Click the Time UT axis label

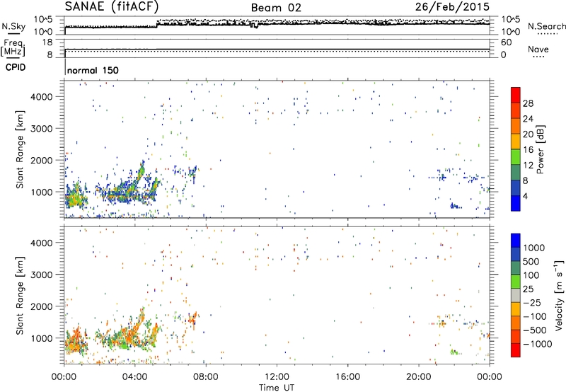click(x=277, y=388)
